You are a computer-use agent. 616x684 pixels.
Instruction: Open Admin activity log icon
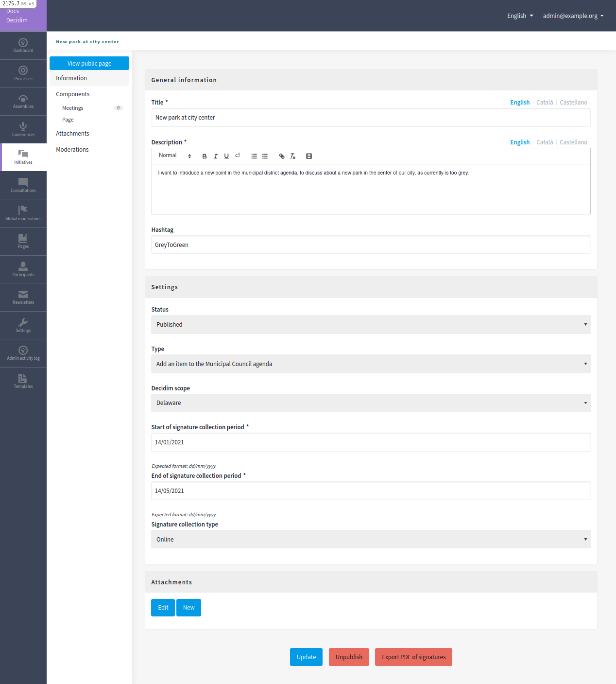click(x=23, y=353)
